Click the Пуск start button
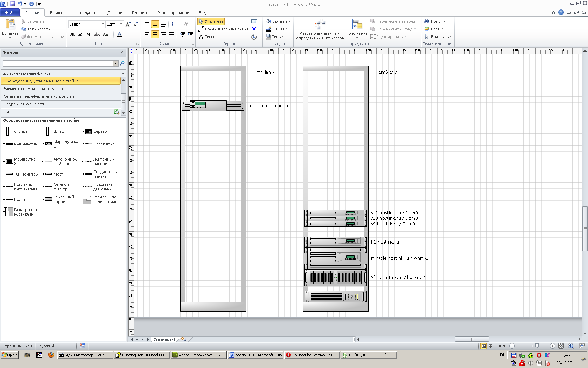Screen dimensions: 588x368 pyautogui.click(x=9, y=355)
